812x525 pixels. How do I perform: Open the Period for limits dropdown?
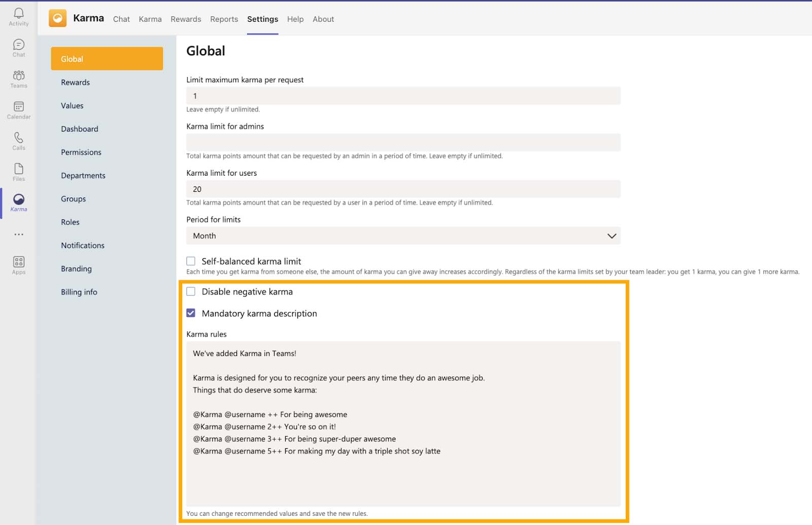tap(403, 236)
